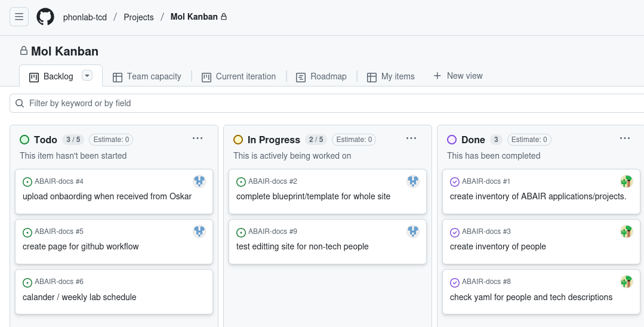644x327 pixels.
Task: Open issue 'create inventory of people'
Action: tap(498, 246)
